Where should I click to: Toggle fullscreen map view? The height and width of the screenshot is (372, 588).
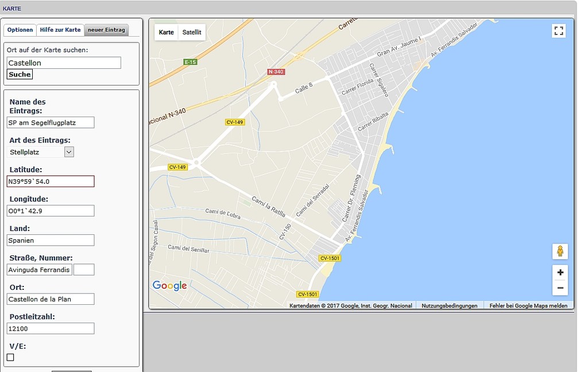[559, 31]
